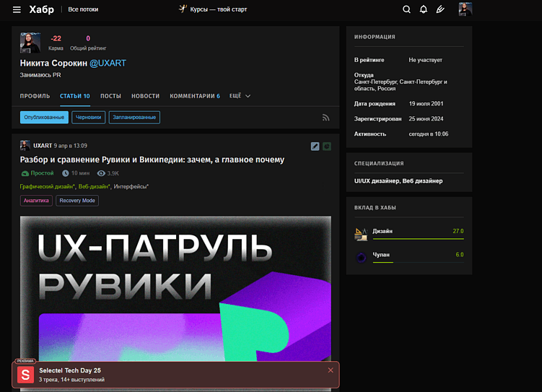Viewport: 542px width, 392px height.
Task: Open Интерфейсы hub link
Action: click(x=131, y=187)
